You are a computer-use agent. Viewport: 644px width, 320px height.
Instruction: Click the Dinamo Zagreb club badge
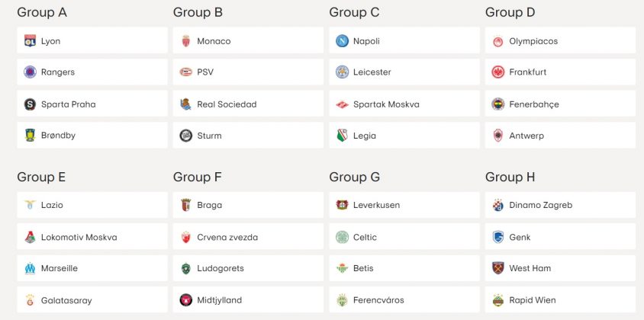(x=498, y=205)
